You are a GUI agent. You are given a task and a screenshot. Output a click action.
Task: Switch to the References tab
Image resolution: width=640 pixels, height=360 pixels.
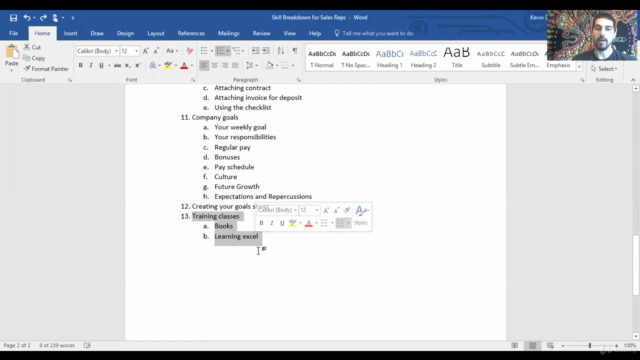pos(191,33)
